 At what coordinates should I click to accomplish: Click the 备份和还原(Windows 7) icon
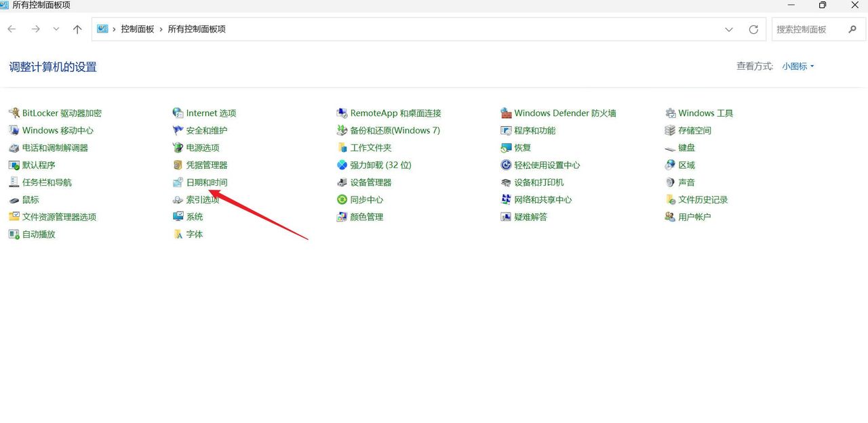coord(342,130)
